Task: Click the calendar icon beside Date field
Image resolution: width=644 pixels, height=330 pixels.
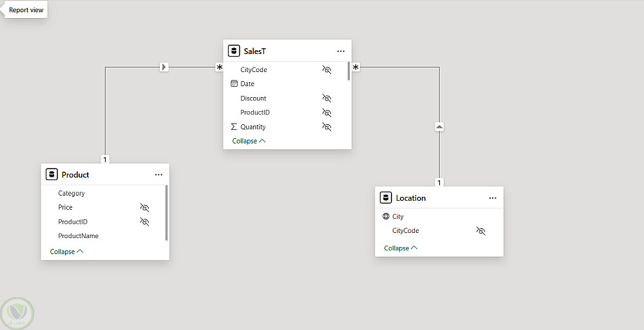Action: click(234, 84)
